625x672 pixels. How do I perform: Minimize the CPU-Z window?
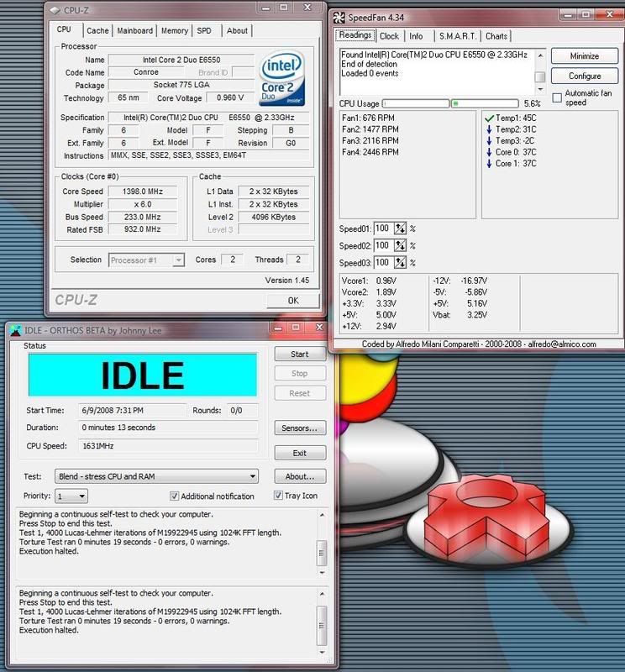pos(266,8)
